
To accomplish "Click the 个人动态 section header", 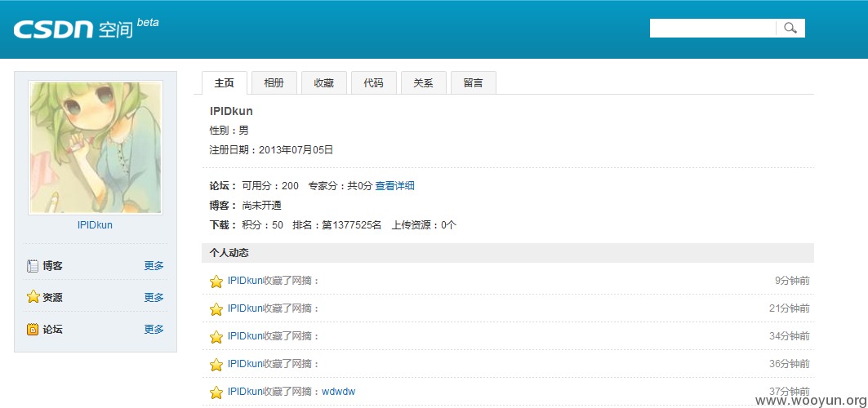I will (508, 253).
